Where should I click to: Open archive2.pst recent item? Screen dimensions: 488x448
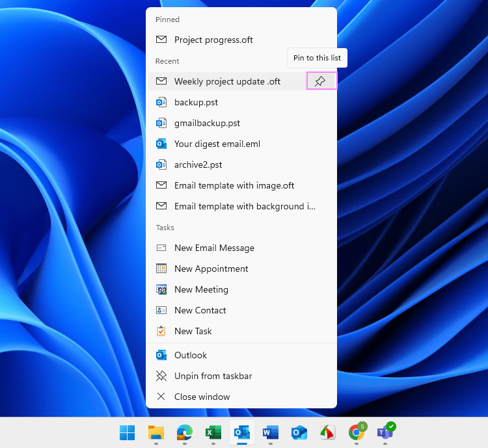click(241, 165)
